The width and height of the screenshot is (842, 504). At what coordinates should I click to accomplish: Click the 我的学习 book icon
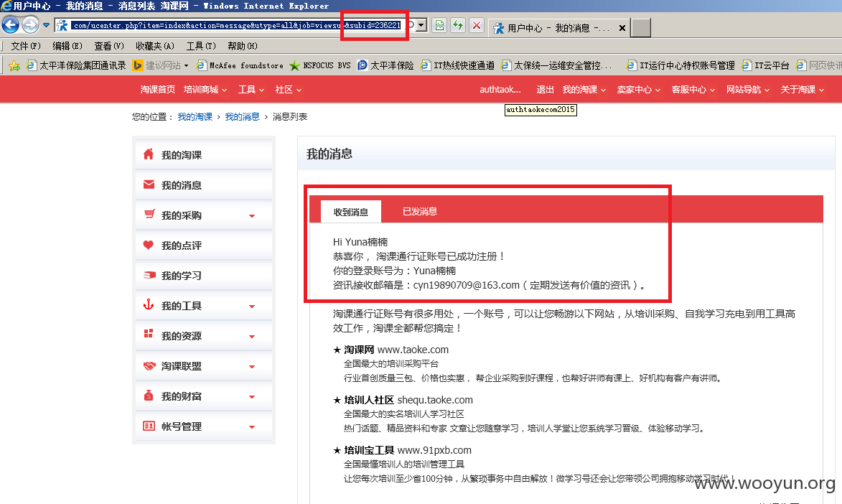pyautogui.click(x=149, y=275)
